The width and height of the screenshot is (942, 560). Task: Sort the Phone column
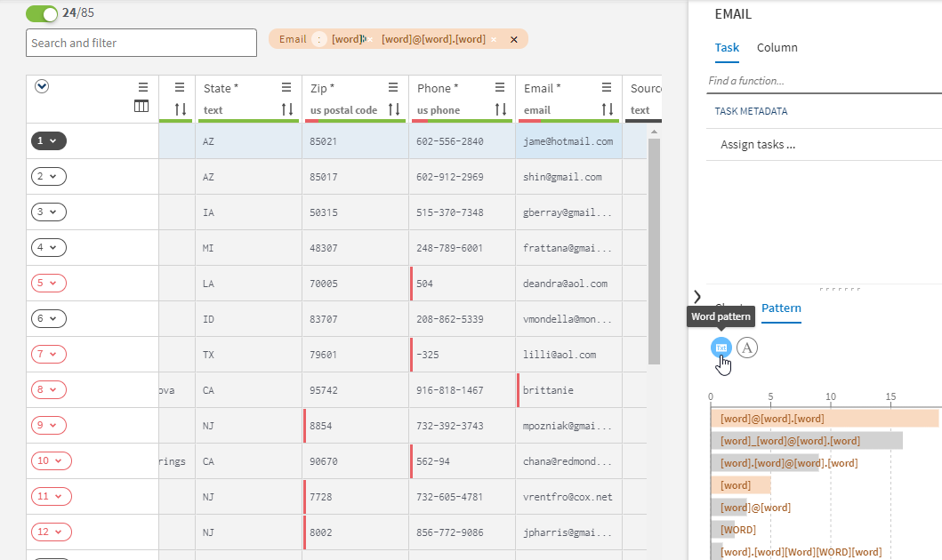point(501,109)
